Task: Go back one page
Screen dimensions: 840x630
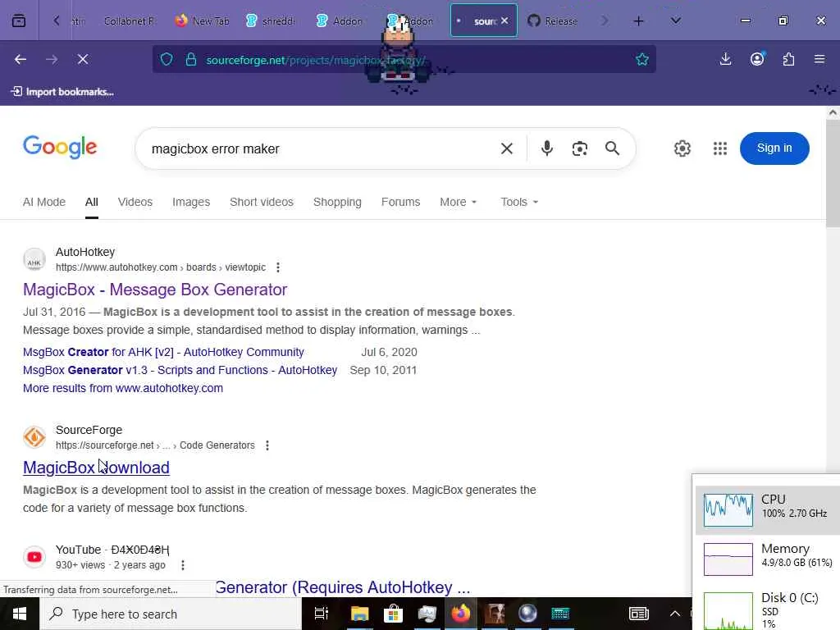Action: click(x=21, y=59)
